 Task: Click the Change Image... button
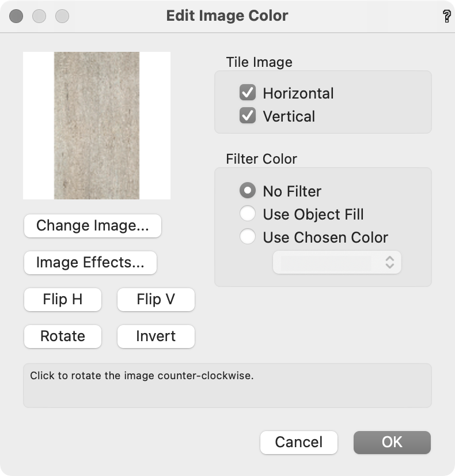pos(93,225)
